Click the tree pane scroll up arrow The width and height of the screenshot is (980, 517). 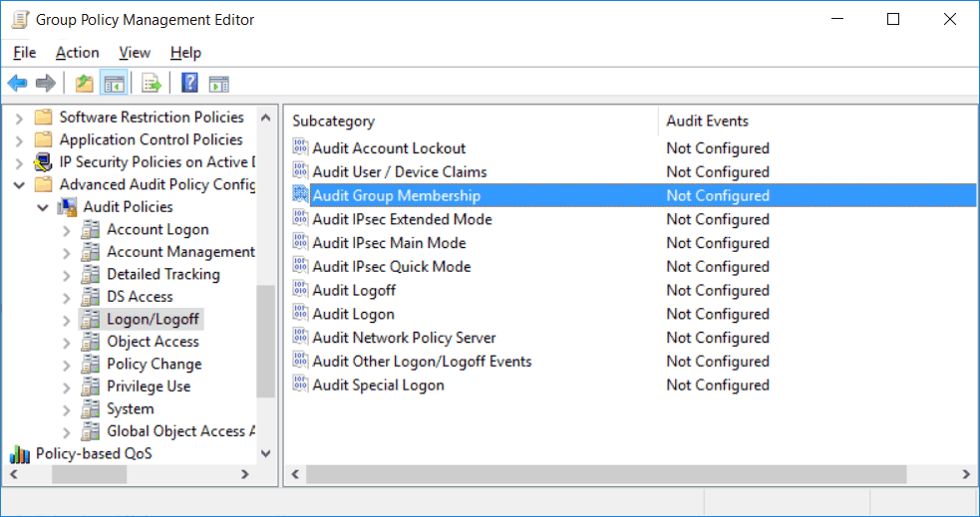(265, 118)
